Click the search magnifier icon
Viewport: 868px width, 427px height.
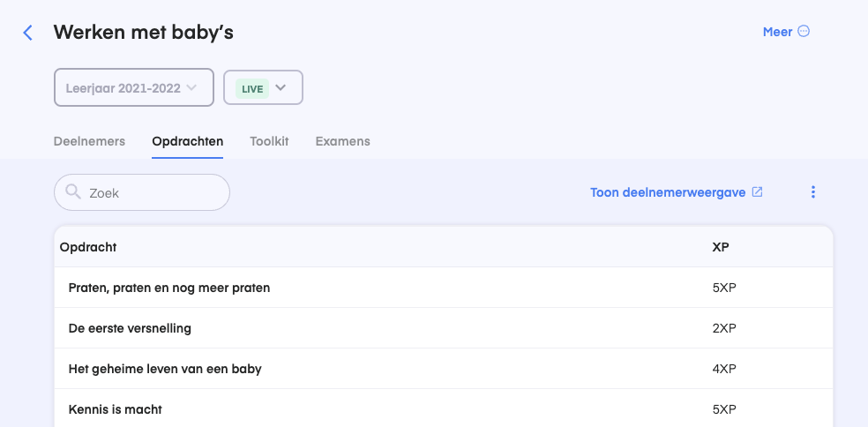pyautogui.click(x=73, y=192)
